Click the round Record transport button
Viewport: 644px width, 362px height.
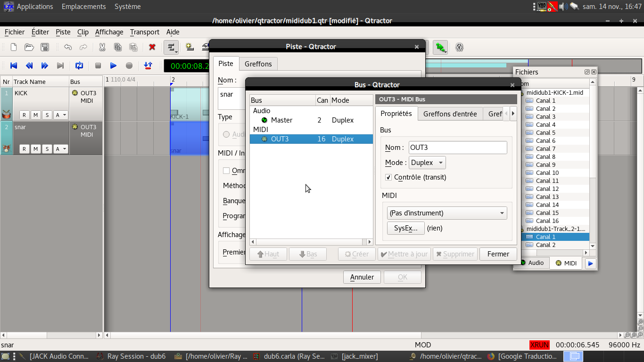point(129,66)
